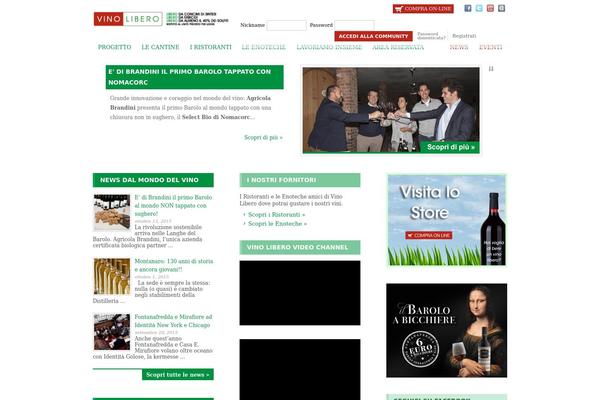
Task: Open the Eventi menu item
Action: [x=491, y=47]
